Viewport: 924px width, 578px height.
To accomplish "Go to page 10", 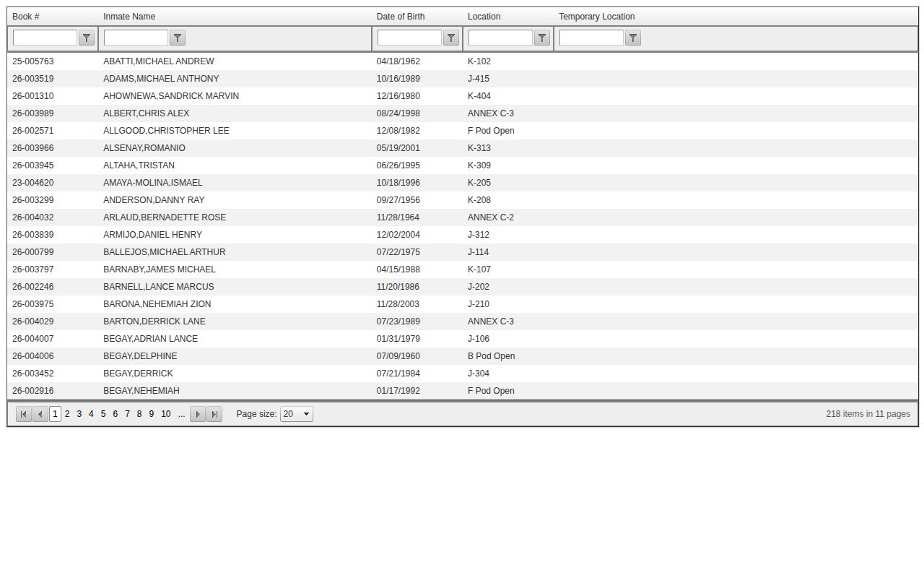I will tap(166, 414).
